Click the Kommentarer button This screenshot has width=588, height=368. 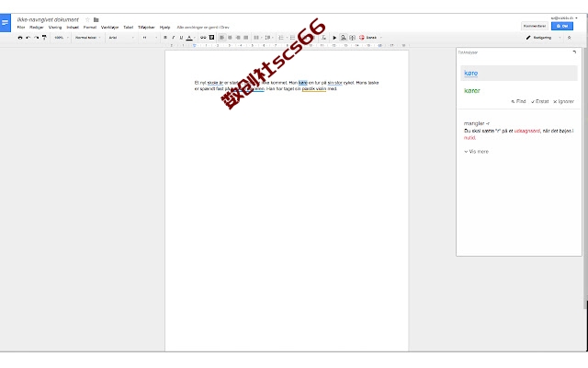(535, 26)
